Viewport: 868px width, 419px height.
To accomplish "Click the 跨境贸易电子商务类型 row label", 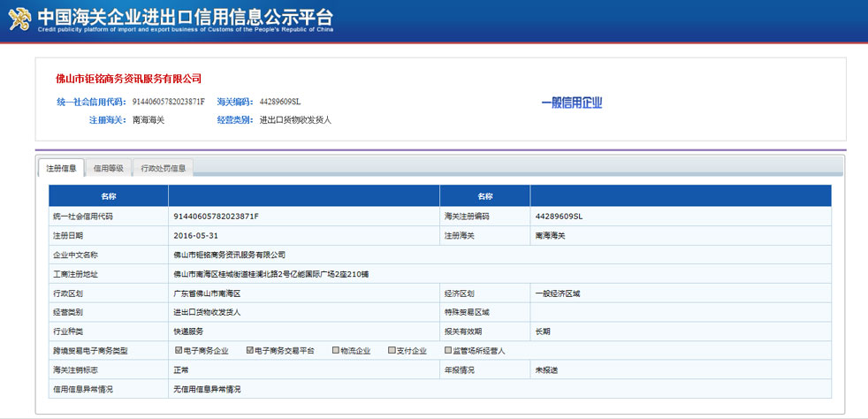I will tap(90, 351).
